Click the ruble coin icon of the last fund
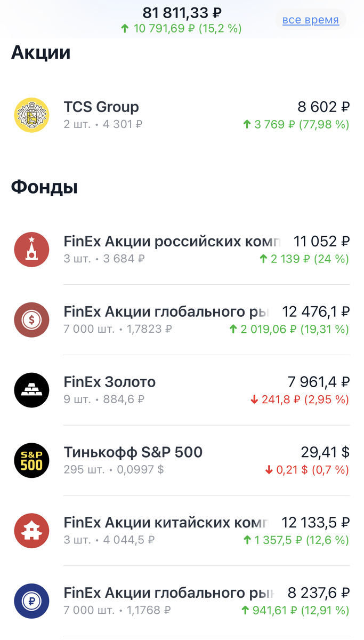Screen dimensions: 364x640 (31, 601)
